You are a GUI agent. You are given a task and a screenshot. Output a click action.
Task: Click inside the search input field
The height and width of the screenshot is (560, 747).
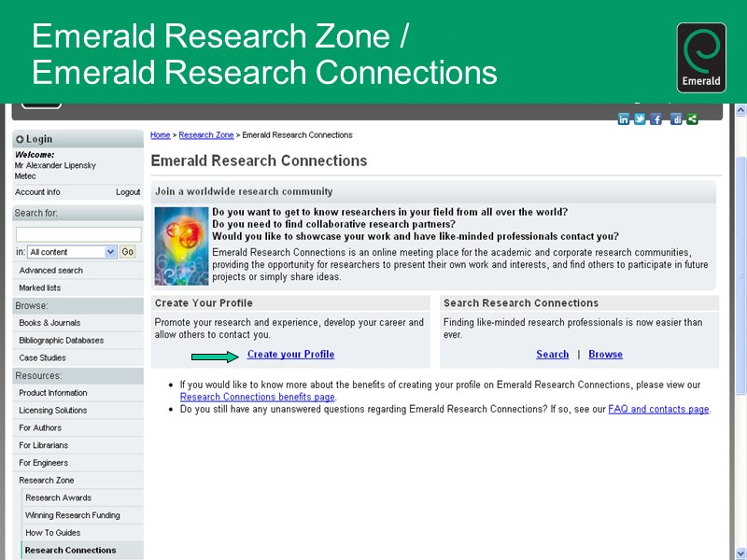click(x=78, y=232)
